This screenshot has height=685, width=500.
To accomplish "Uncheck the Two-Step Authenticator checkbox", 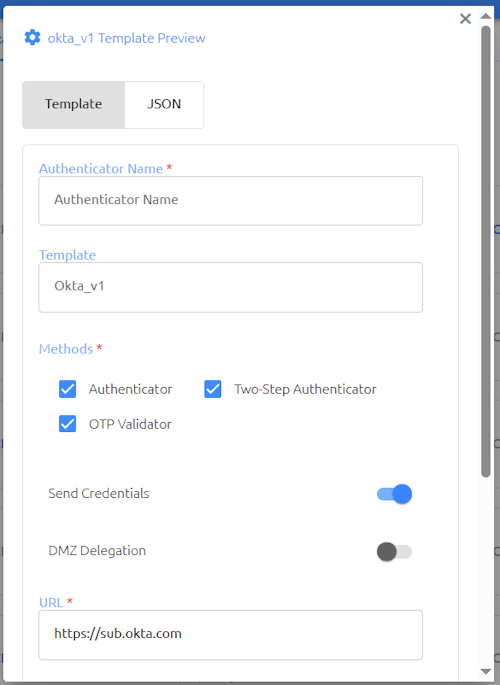I will coord(213,389).
